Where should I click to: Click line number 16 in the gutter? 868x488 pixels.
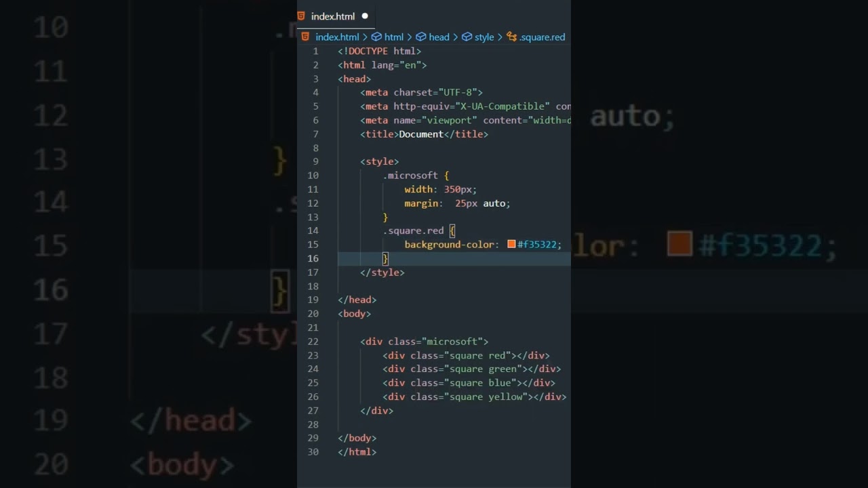313,258
